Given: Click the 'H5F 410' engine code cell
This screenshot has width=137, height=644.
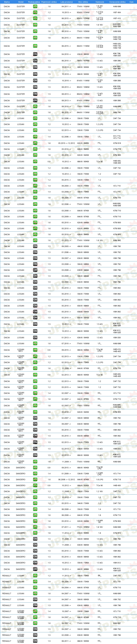Looking at the screenshot, I should coord(117,18).
